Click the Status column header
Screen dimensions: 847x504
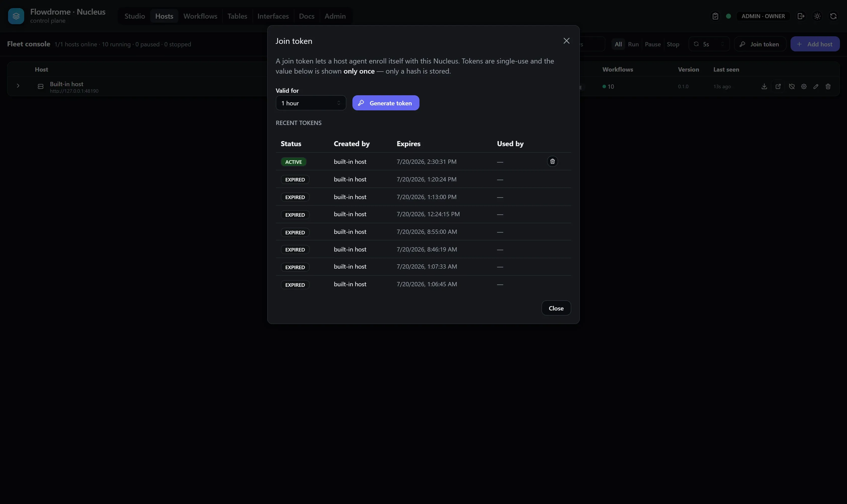[291, 144]
